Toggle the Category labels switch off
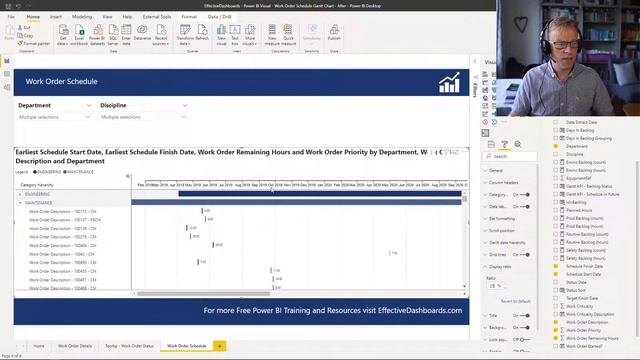 [525, 195]
